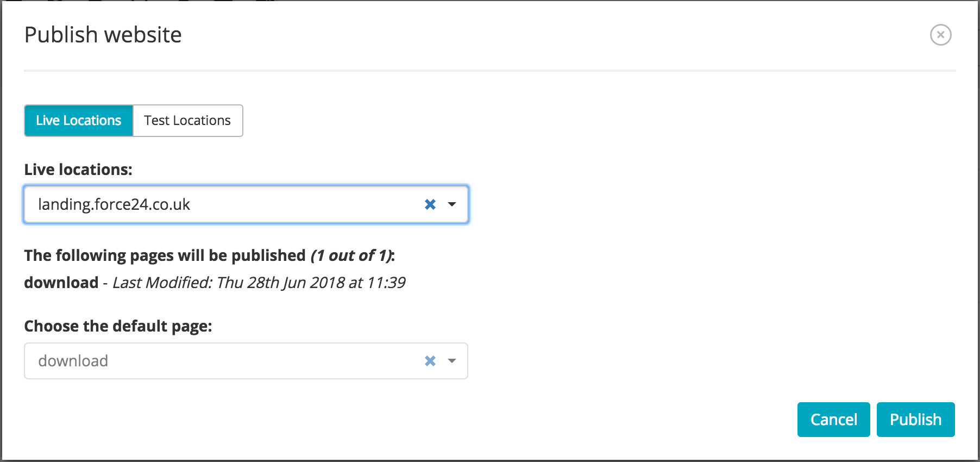Select the bold download page name
The width and height of the screenshot is (980, 462).
coord(61,283)
